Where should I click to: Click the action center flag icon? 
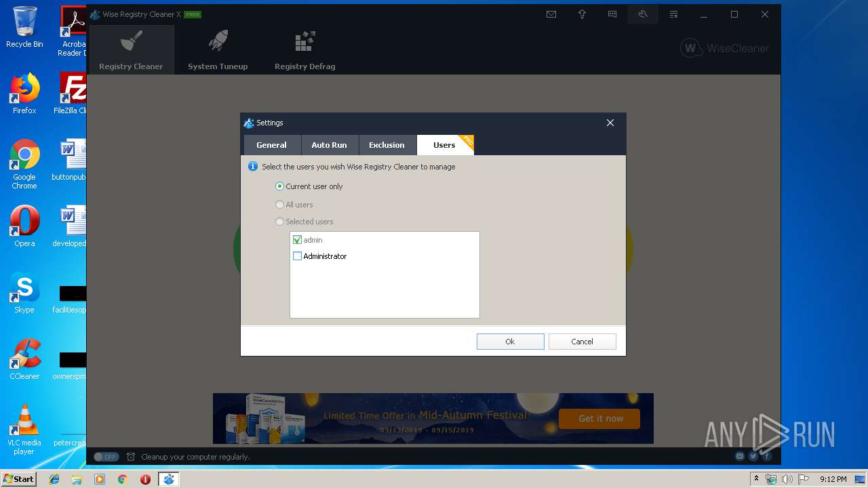pos(803,479)
